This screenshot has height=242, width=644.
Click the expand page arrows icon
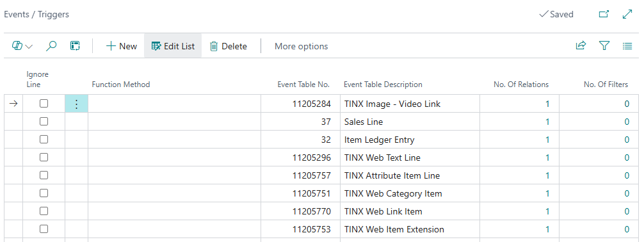(x=627, y=14)
